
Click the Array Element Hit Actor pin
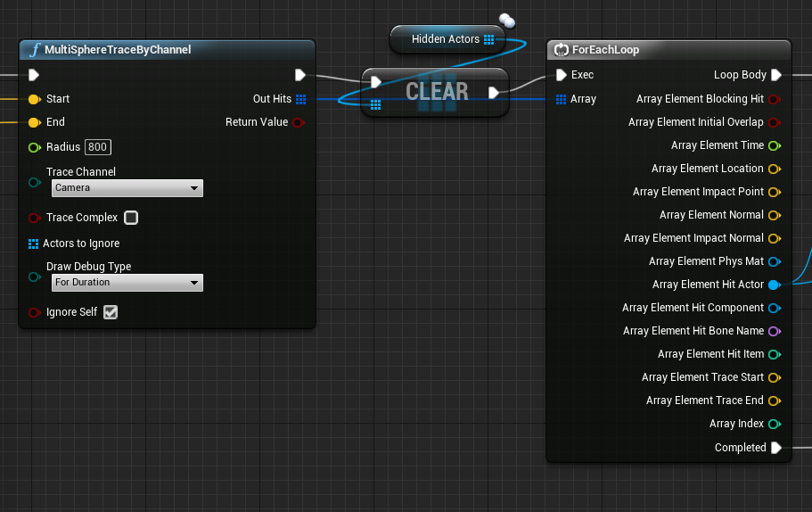tap(775, 285)
